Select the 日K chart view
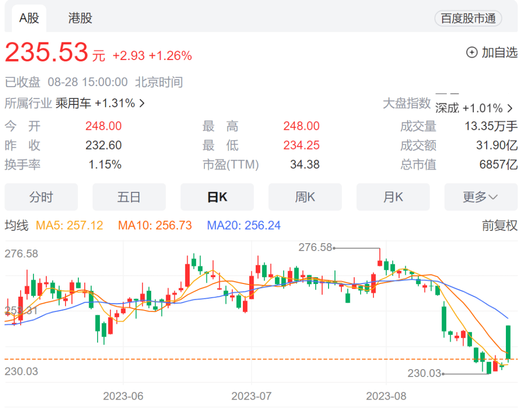Image resolution: width=532 pixels, height=409 pixels. [x=217, y=197]
